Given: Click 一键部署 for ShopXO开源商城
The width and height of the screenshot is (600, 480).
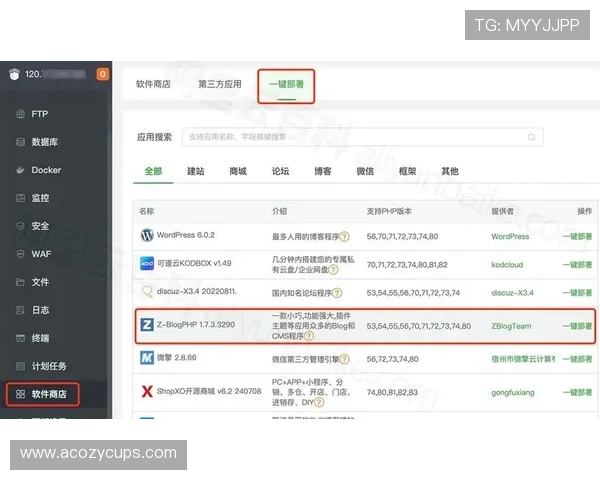Looking at the screenshot, I should (x=577, y=392).
